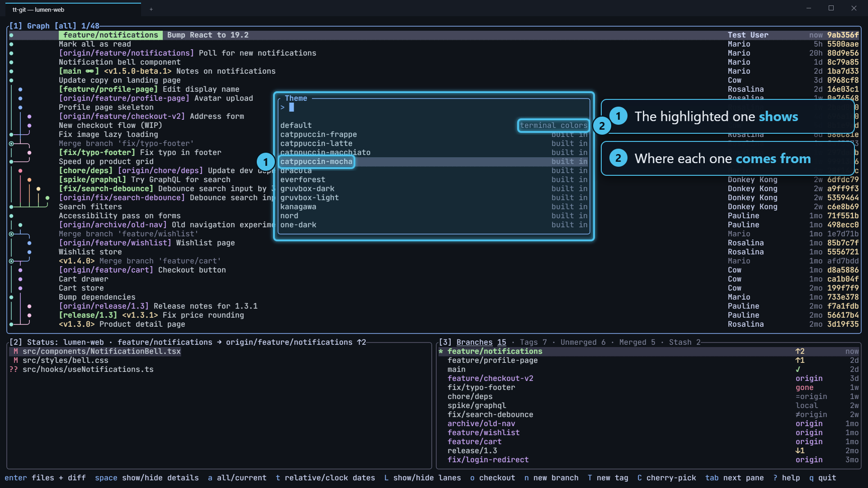Select the feature/notifications current branch row
This screenshot has width=868, height=488.
649,351
